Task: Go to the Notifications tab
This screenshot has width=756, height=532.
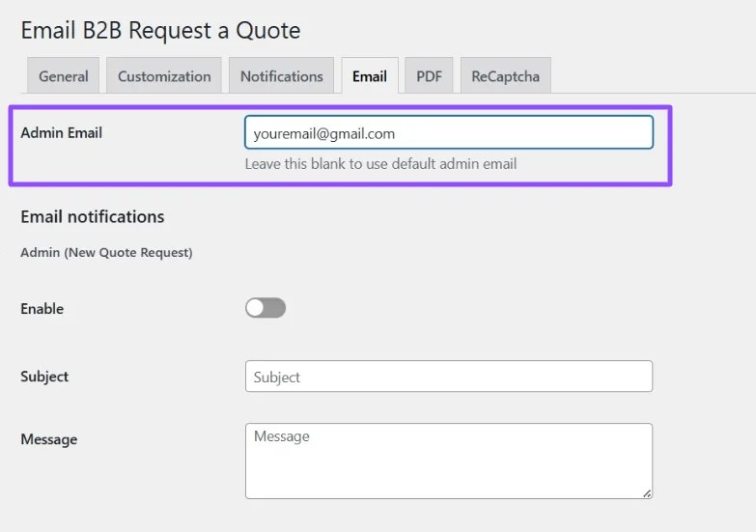Action: click(282, 75)
